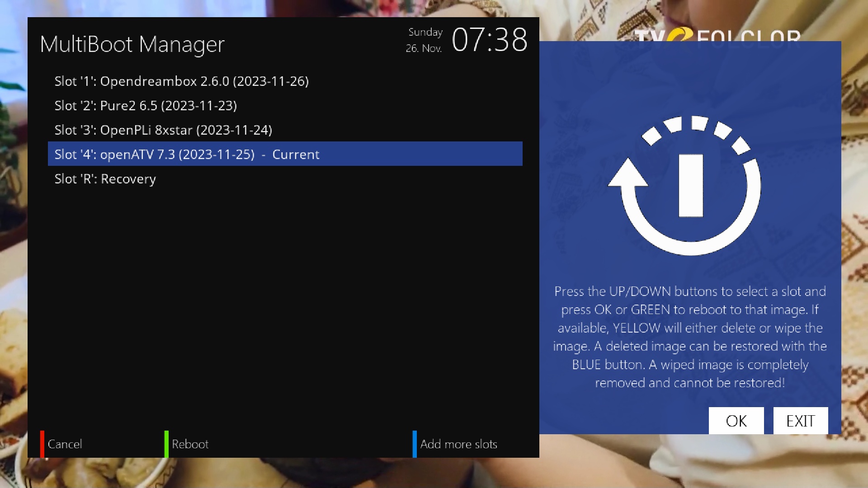The height and width of the screenshot is (488, 868).
Task: Click the Sunday 26. Nov. date
Action: [424, 40]
